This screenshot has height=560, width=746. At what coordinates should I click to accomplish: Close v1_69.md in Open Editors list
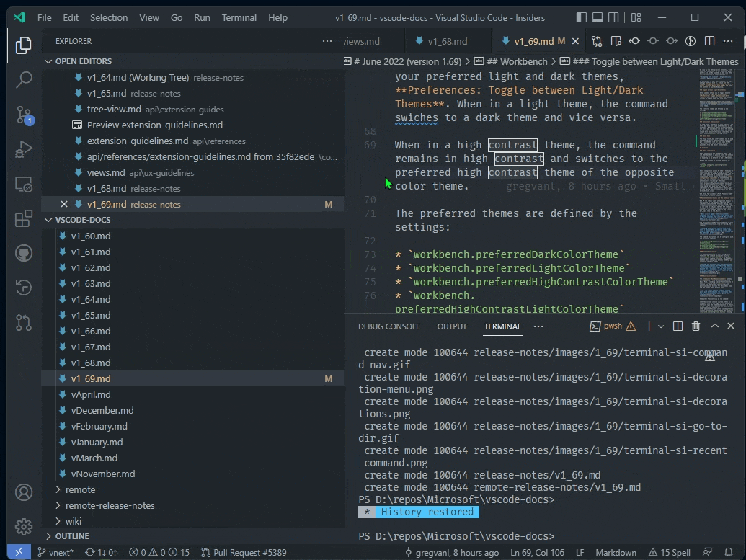point(63,204)
